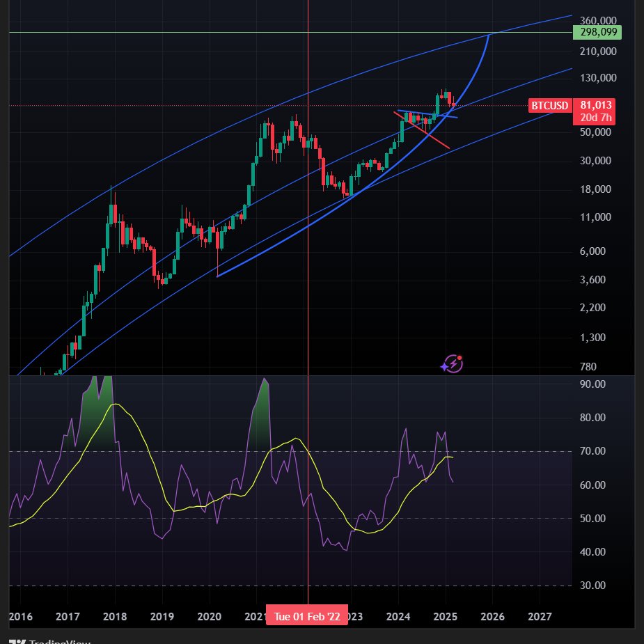Screen dimensions: 644x644
Task: Click the 30.00 RSI scale value
Action: (592, 586)
